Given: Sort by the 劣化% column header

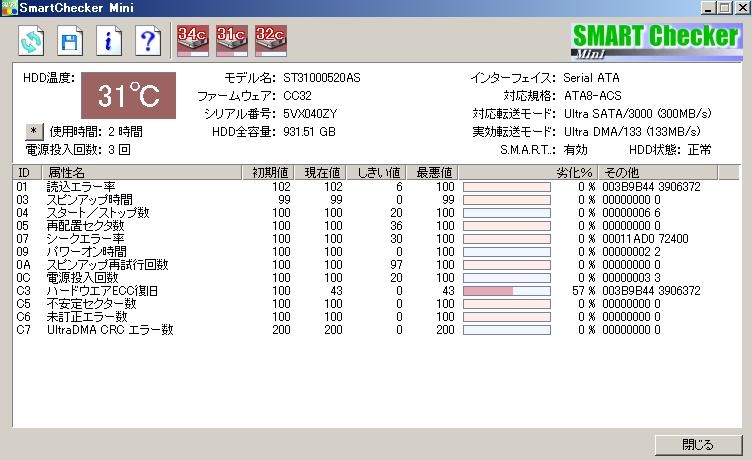Looking at the screenshot, I should tap(529, 172).
